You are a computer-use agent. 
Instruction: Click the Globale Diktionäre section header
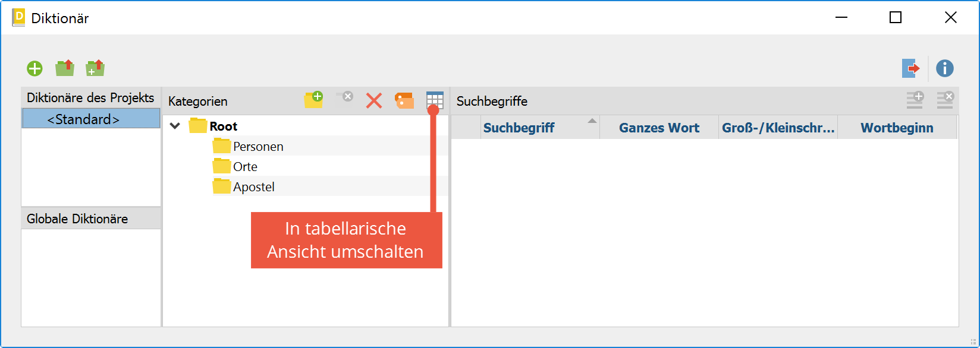(x=91, y=219)
